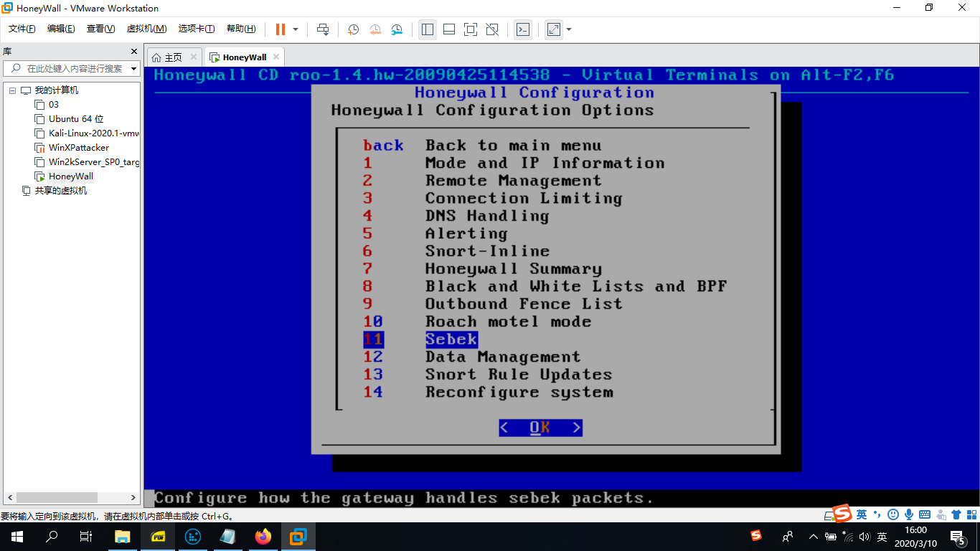
Task: Select the Win2kServer_SP0_targ virtual machine
Action: coord(94,162)
